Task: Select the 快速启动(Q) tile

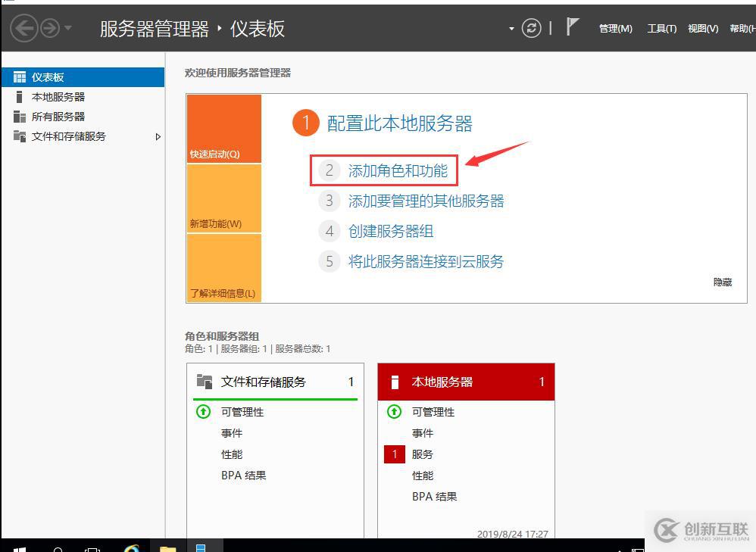Action: click(224, 129)
